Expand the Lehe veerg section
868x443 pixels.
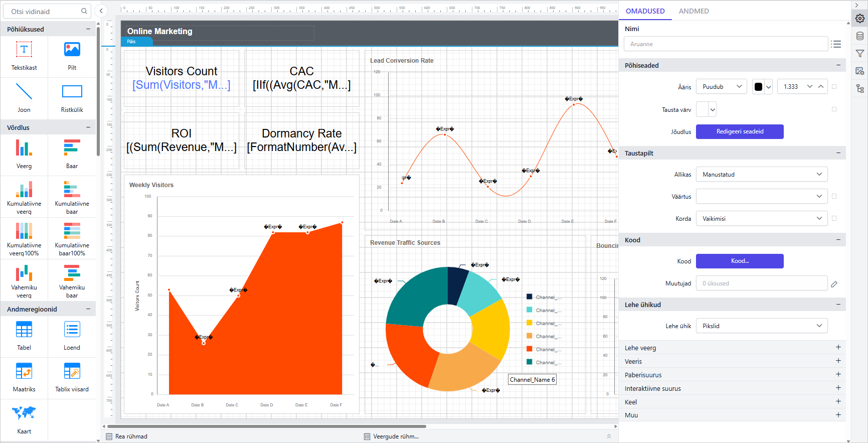click(x=838, y=348)
